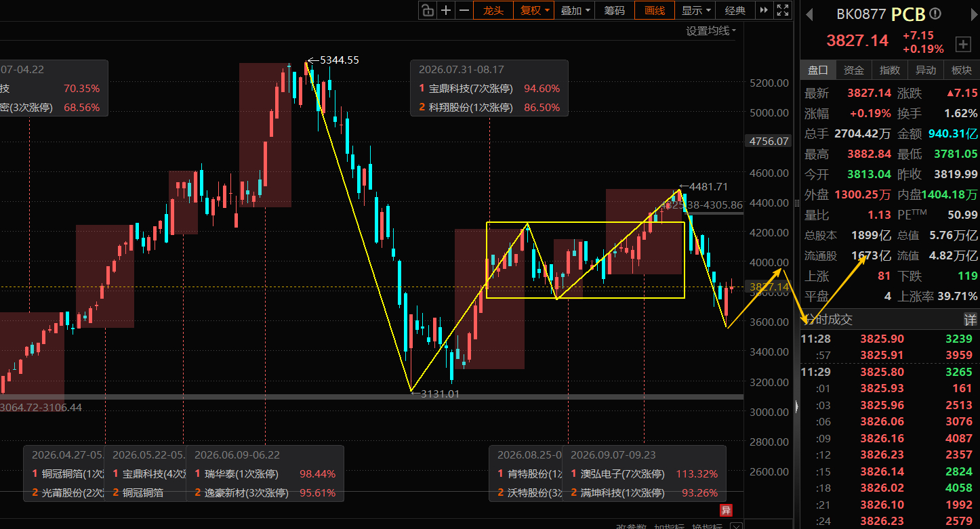Click the 11:28 trade row price 3825.90

(x=882, y=339)
